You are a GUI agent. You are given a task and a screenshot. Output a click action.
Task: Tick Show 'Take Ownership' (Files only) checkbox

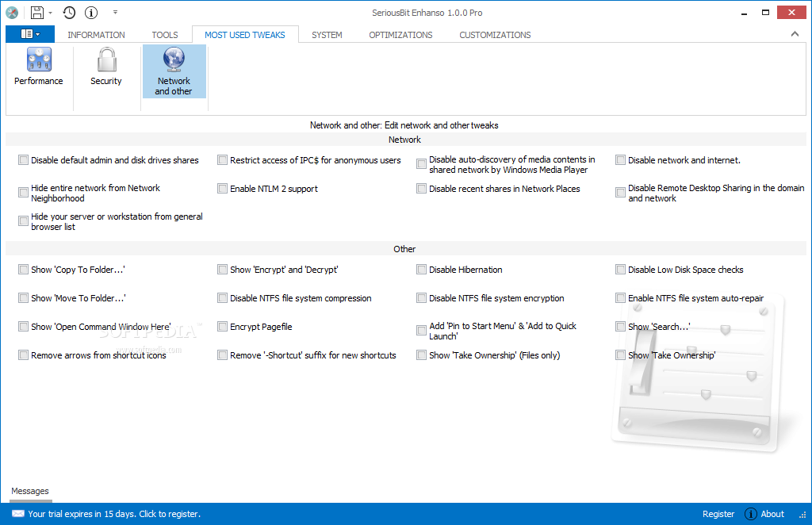(422, 354)
